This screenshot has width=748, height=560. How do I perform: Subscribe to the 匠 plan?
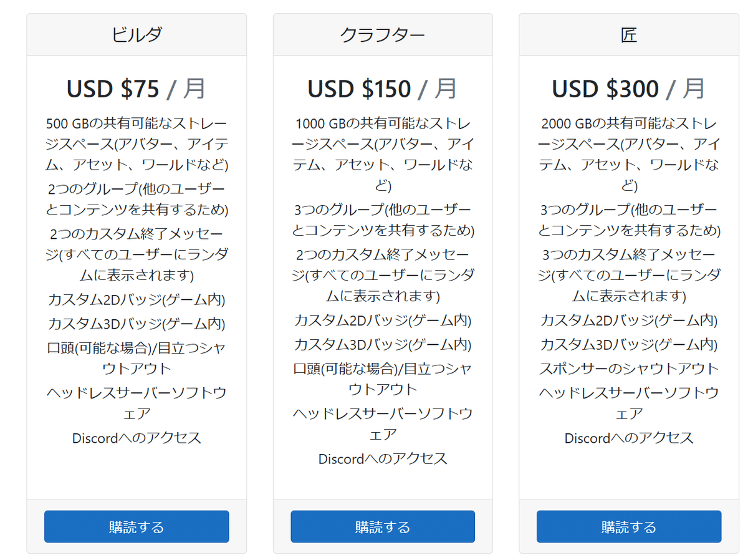coord(629,526)
